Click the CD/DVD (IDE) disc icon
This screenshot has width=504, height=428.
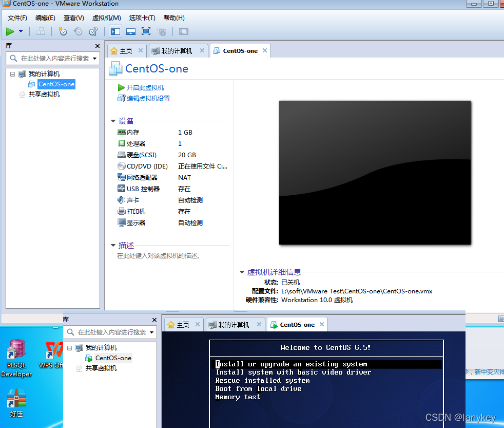click(x=122, y=166)
